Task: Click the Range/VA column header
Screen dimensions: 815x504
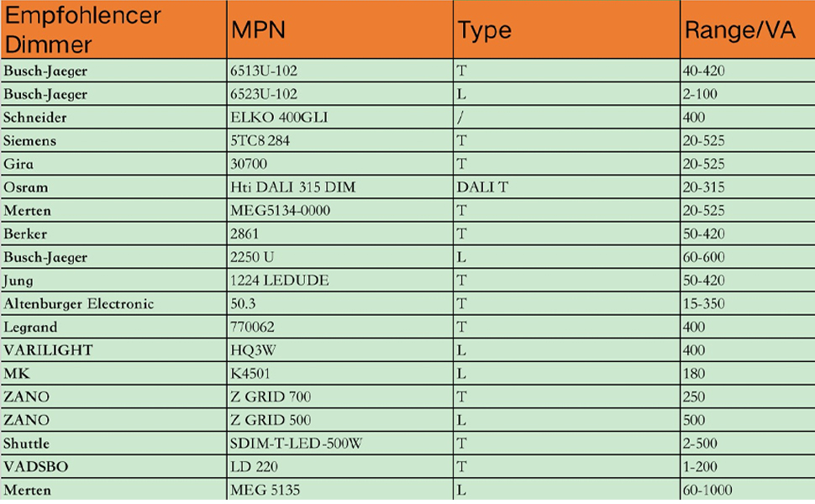Action: (x=748, y=29)
